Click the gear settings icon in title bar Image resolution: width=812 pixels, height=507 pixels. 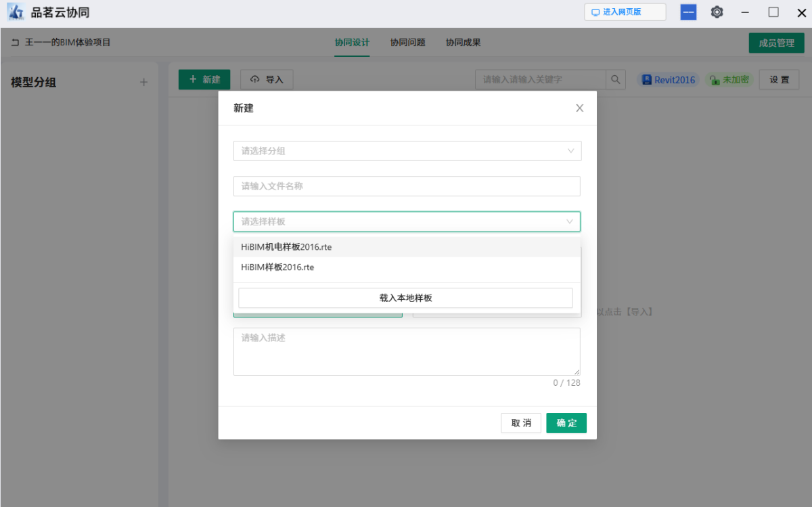click(717, 12)
